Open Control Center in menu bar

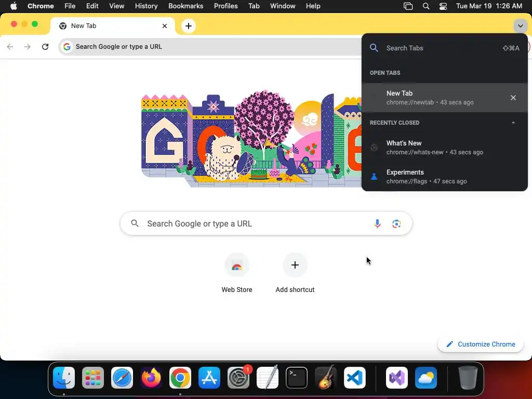point(443,6)
